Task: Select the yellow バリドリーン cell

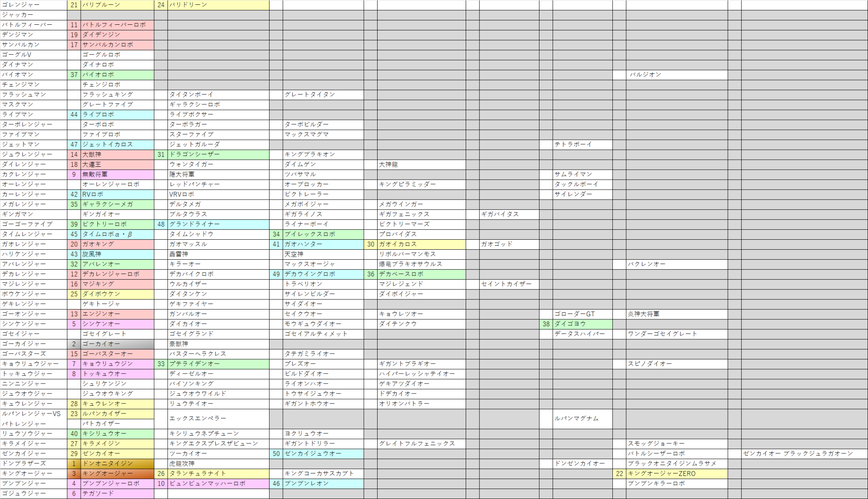Action: pyautogui.click(x=218, y=5)
